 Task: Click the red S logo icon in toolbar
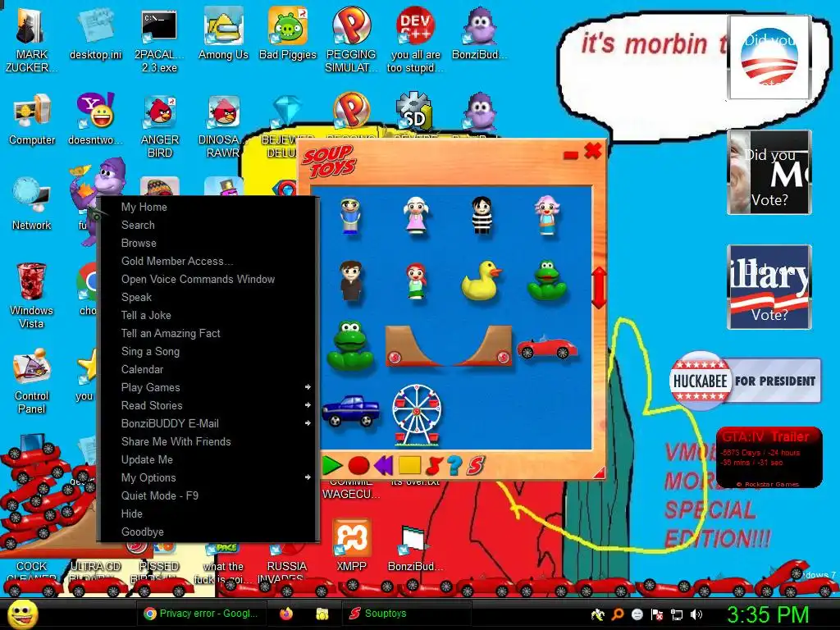click(x=475, y=465)
